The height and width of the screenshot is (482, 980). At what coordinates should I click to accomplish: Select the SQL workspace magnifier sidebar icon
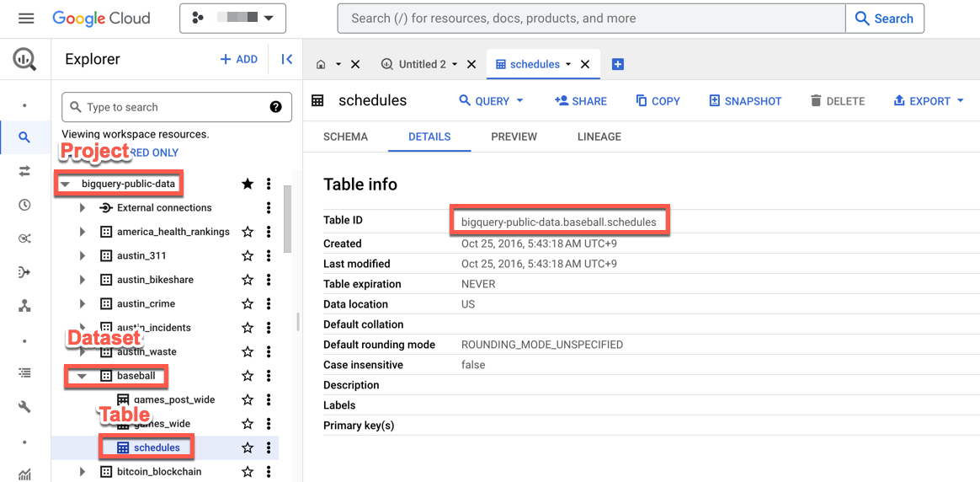[24, 137]
